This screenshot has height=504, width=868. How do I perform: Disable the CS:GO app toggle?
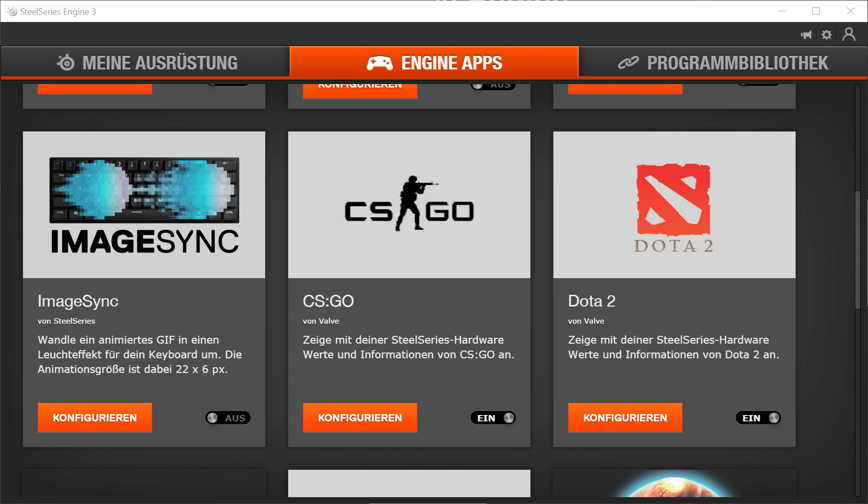[493, 418]
